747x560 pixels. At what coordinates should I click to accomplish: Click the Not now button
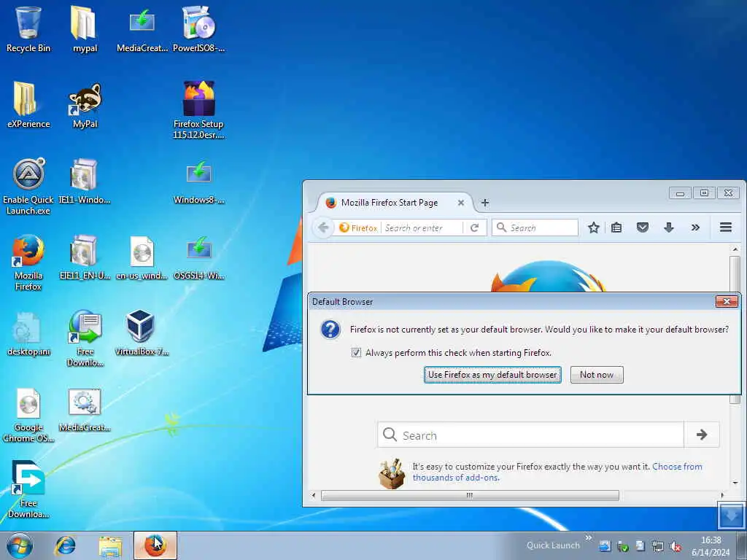point(597,375)
